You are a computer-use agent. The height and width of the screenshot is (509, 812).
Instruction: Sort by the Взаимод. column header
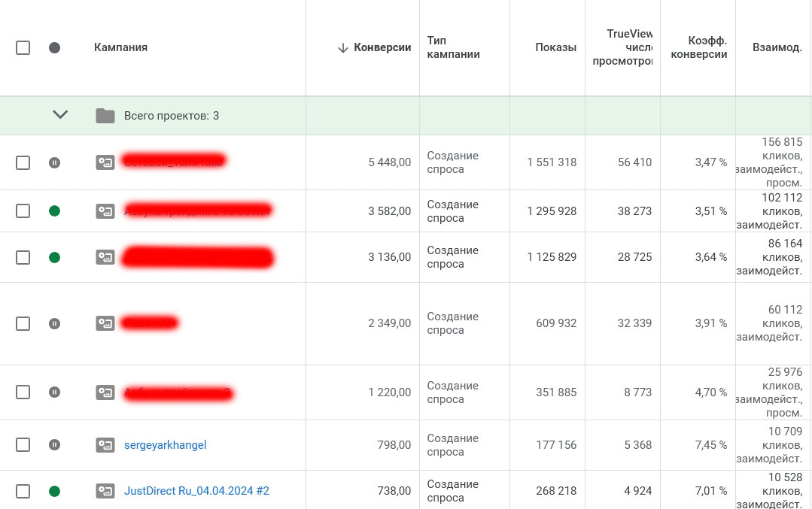(777, 47)
